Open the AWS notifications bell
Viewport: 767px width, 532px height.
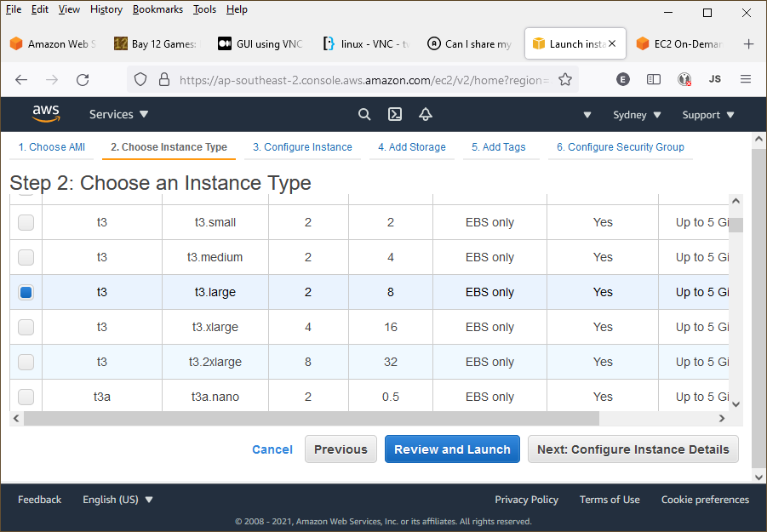426,114
